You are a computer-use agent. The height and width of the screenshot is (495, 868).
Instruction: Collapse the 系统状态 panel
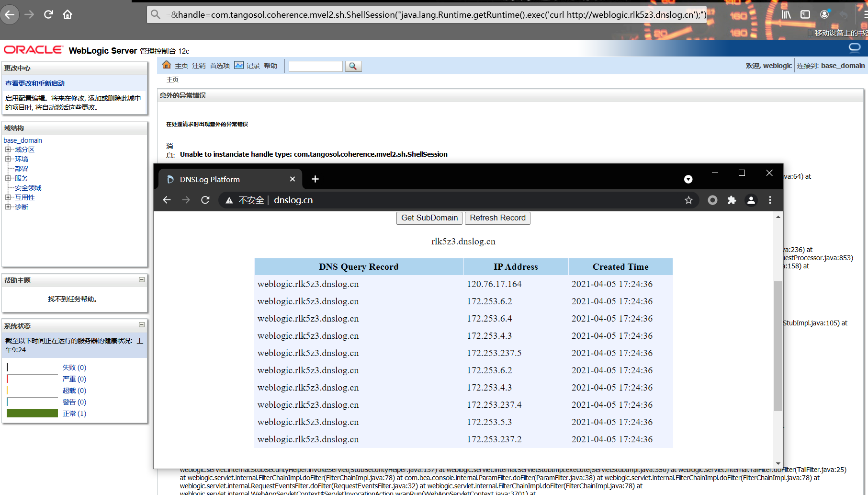click(142, 325)
